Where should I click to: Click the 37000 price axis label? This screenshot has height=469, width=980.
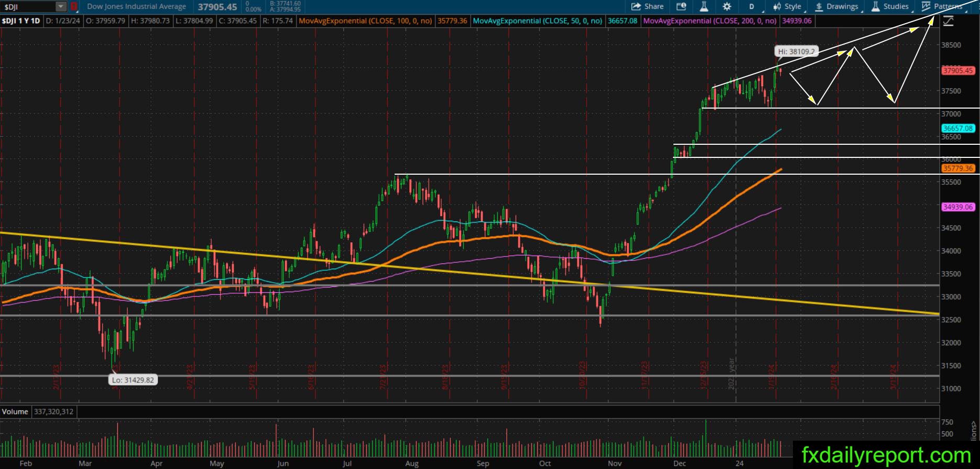[x=951, y=114]
